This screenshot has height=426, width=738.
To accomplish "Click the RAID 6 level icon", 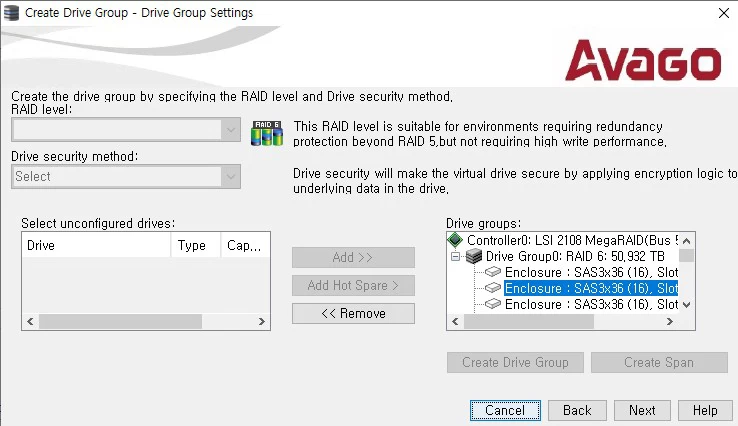I will (267, 133).
